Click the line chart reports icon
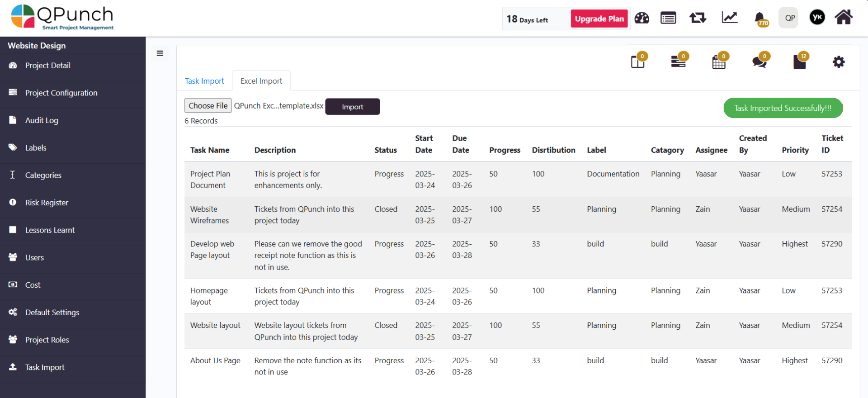This screenshot has width=868, height=398. tap(729, 18)
